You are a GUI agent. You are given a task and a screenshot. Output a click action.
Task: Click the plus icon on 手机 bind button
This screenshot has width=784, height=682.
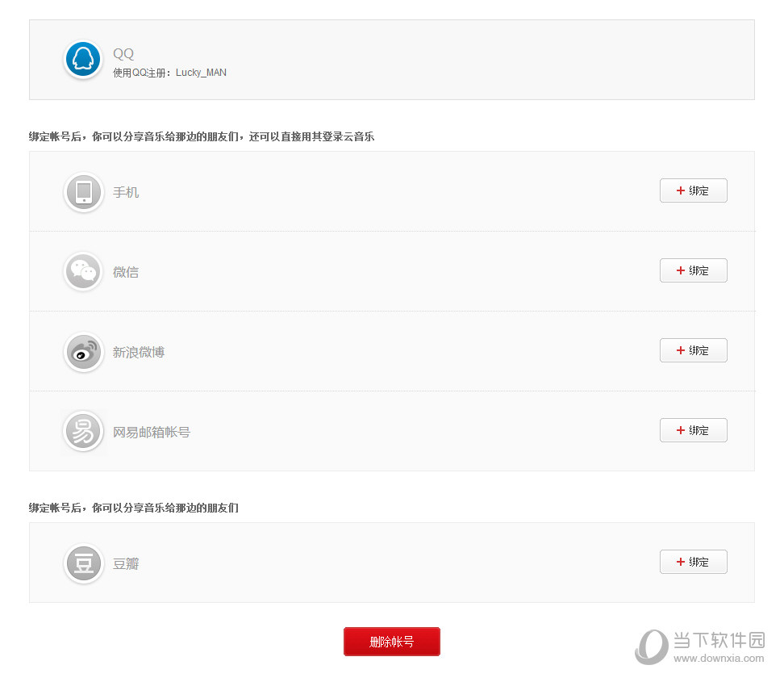tap(680, 190)
